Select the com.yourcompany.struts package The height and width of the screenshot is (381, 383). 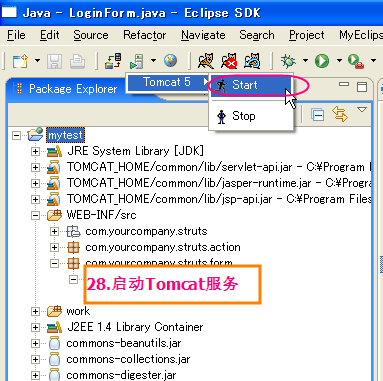click(x=146, y=231)
